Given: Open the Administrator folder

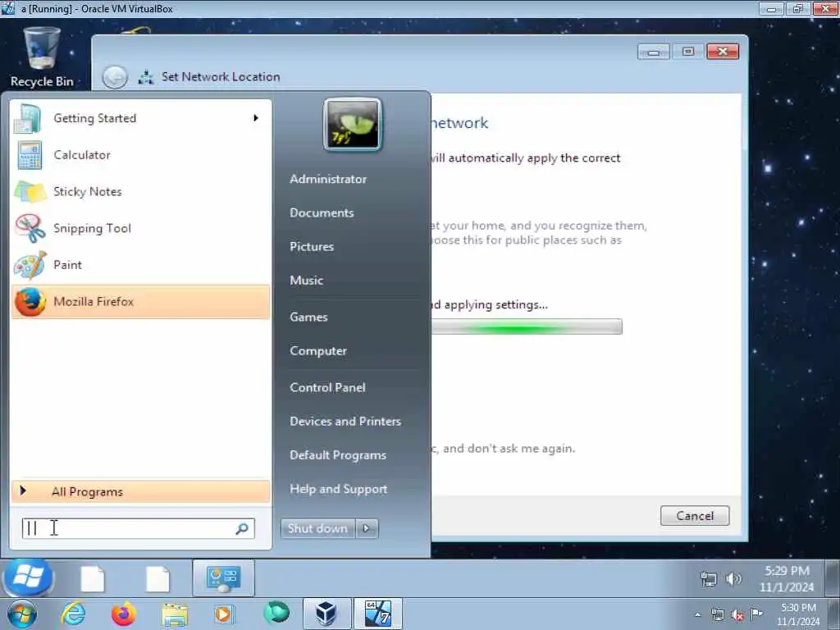Looking at the screenshot, I should pyautogui.click(x=328, y=180).
